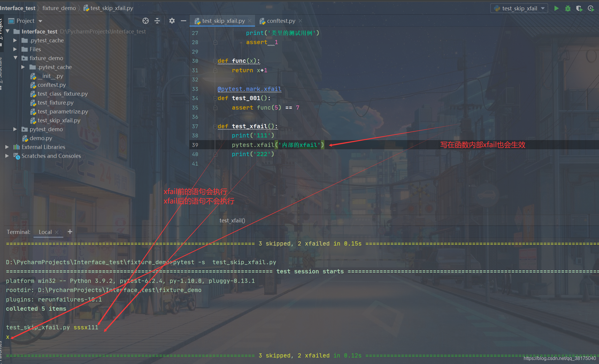Hide the Project tool window

click(x=184, y=21)
